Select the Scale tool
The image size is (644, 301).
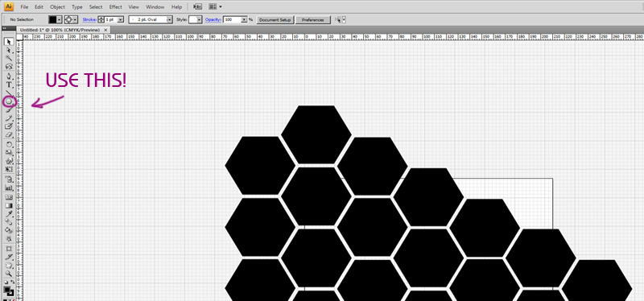(9, 153)
